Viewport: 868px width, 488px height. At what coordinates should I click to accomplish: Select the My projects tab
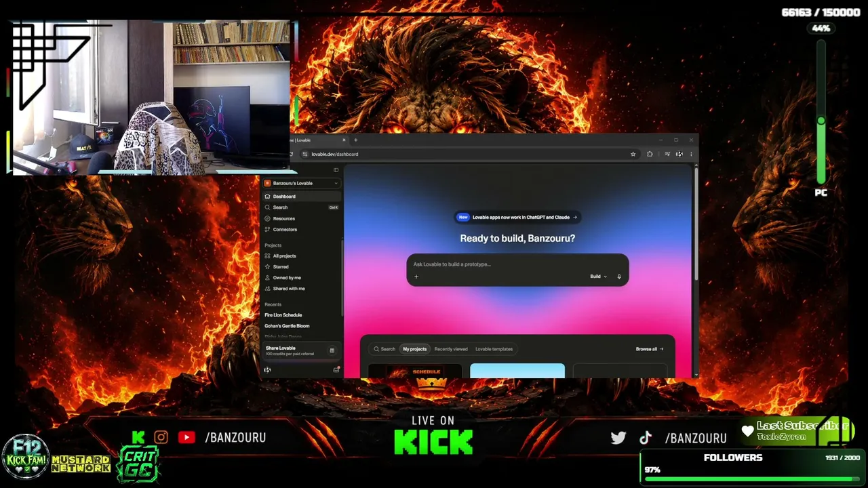414,349
